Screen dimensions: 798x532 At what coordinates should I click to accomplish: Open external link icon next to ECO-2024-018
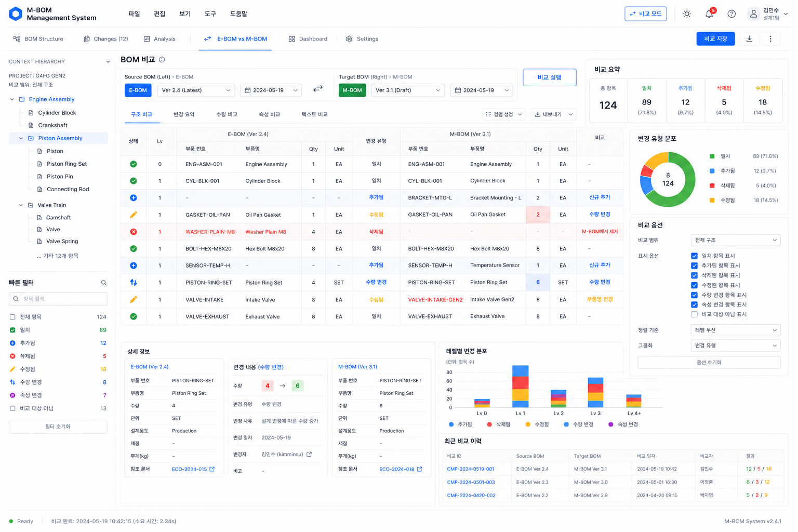(x=420, y=469)
